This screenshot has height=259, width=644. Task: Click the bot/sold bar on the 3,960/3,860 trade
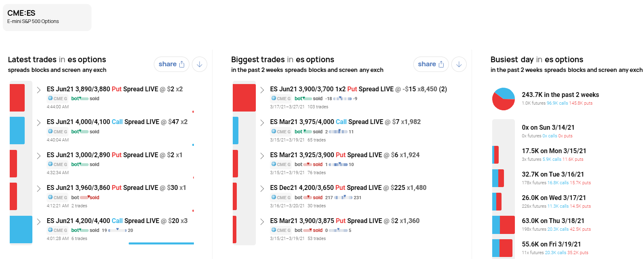point(85,198)
